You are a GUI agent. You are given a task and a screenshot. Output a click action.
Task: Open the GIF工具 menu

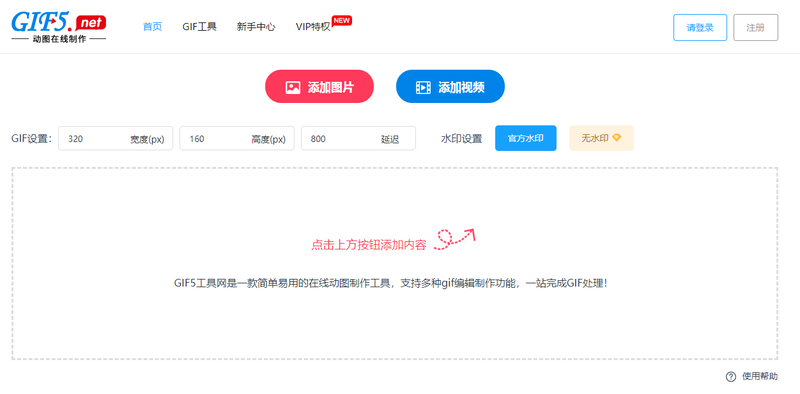point(199,27)
